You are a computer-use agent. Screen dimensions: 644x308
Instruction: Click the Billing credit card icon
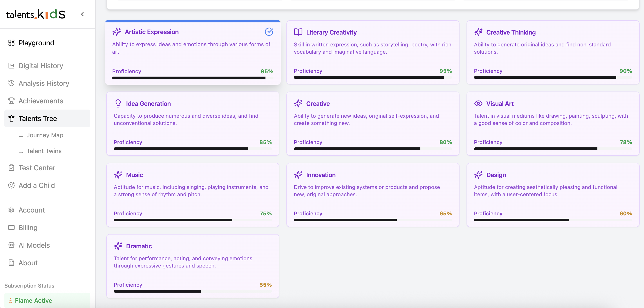click(11, 227)
